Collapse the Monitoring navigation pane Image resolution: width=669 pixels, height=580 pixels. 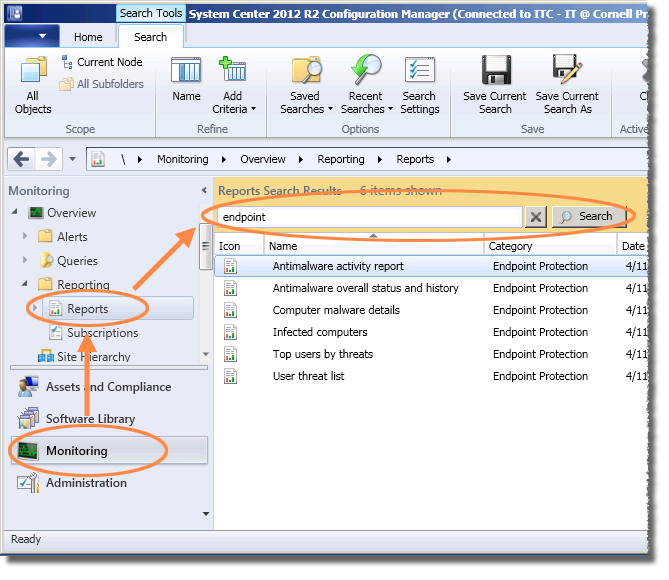pyautogui.click(x=204, y=190)
